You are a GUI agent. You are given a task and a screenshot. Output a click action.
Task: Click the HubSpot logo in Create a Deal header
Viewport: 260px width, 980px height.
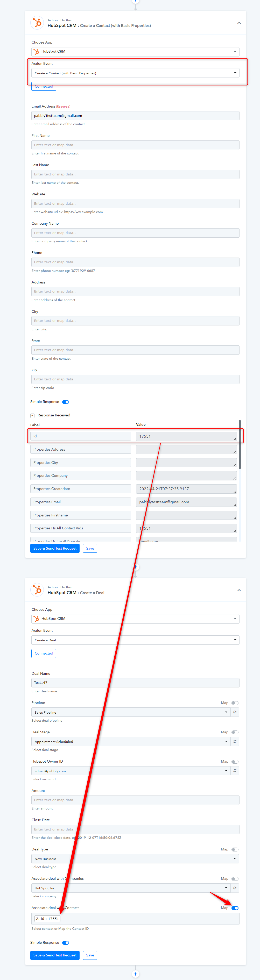pos(37,590)
